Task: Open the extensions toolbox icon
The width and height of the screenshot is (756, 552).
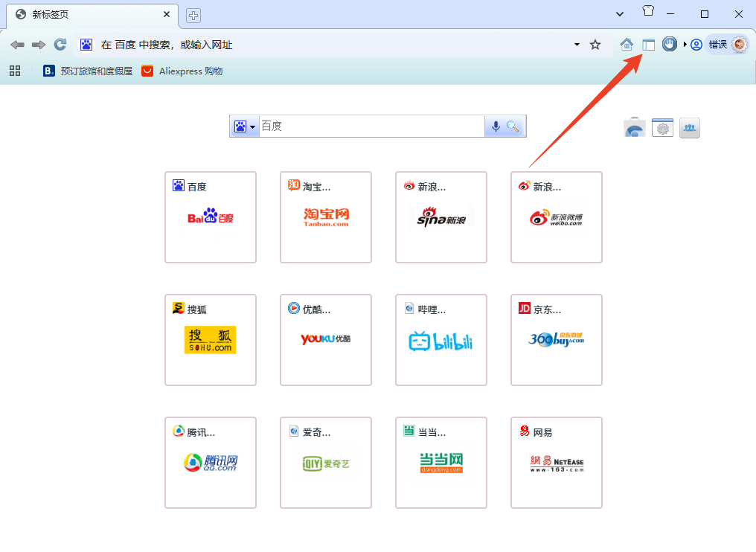Action: 634,127
